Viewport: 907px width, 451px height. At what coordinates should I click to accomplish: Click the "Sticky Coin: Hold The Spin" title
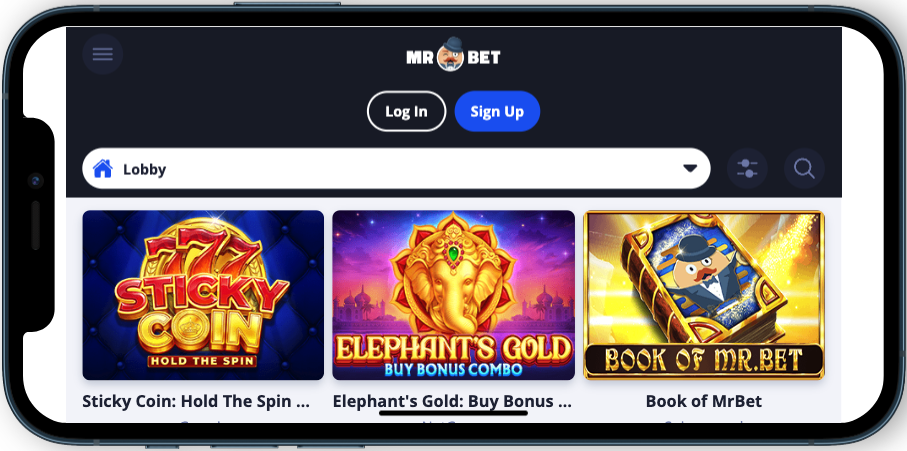tap(196, 401)
